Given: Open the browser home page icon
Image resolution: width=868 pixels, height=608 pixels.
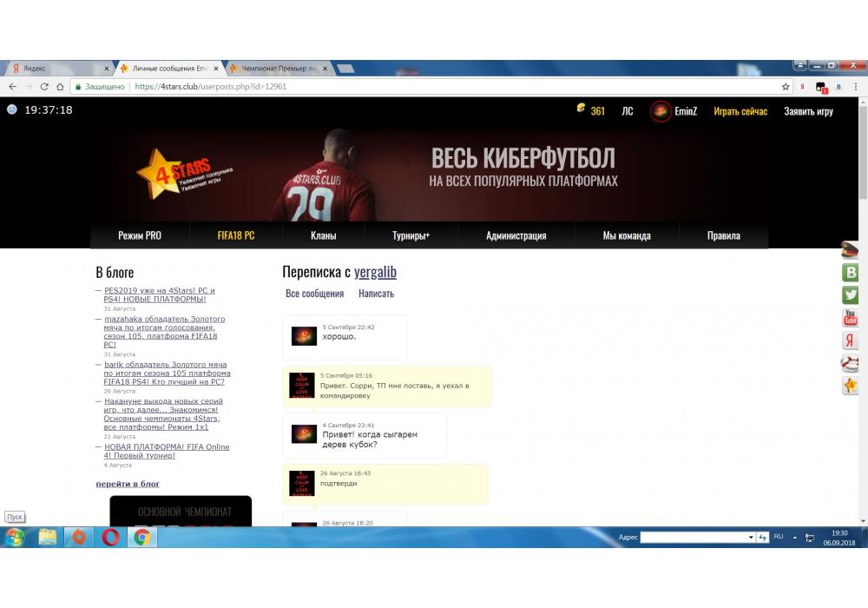Looking at the screenshot, I should pos(60,86).
